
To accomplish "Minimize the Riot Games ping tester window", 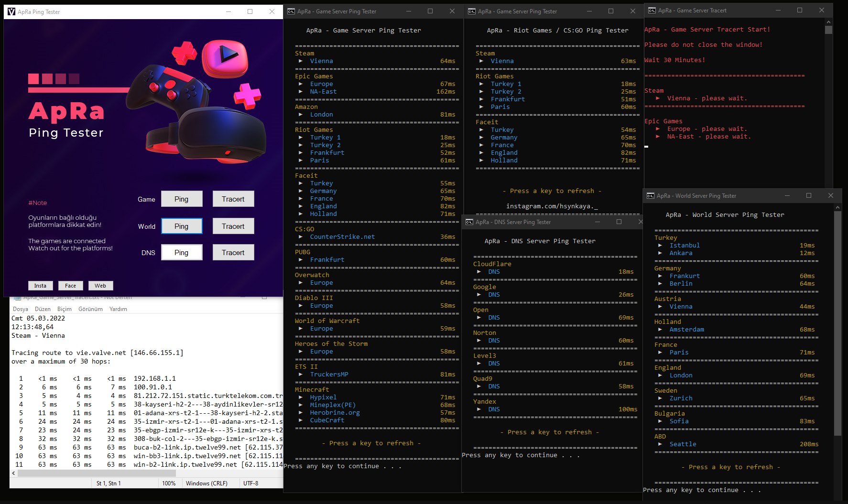I will pos(589,11).
